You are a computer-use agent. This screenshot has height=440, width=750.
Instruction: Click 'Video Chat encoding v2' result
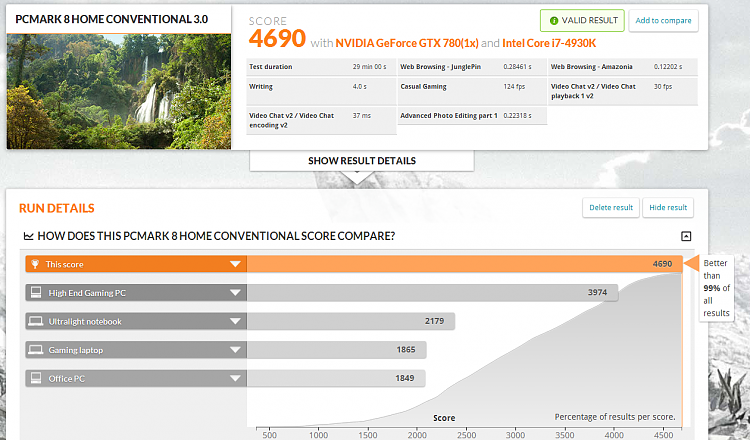(x=321, y=120)
